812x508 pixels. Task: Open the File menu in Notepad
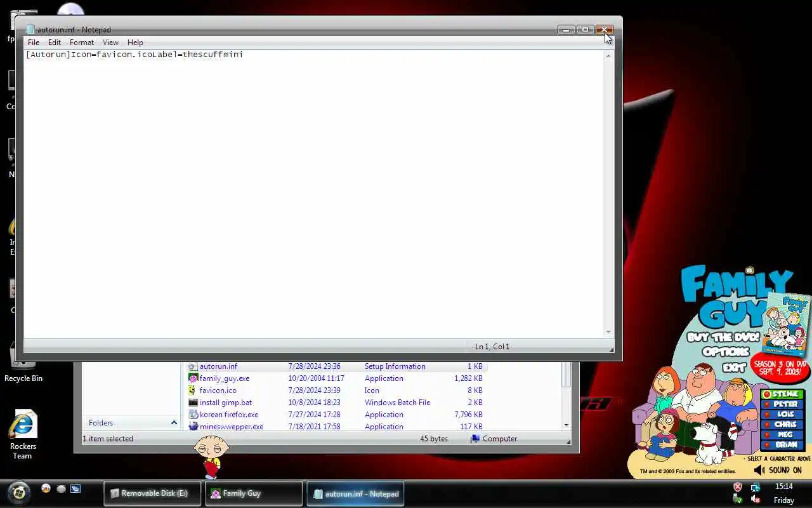(34, 43)
